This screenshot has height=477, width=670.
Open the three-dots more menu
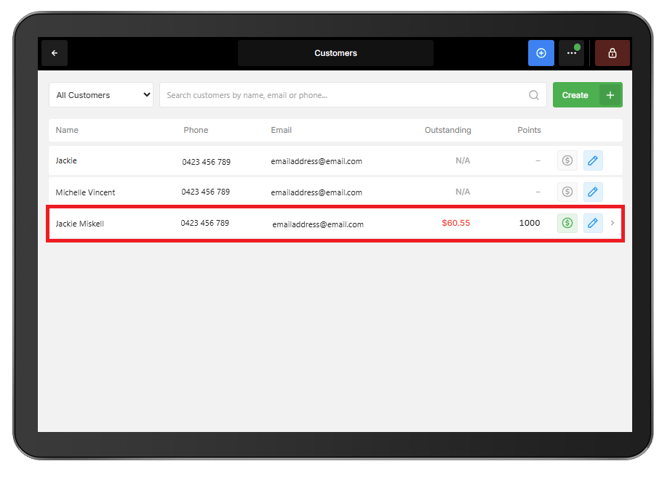click(x=571, y=53)
